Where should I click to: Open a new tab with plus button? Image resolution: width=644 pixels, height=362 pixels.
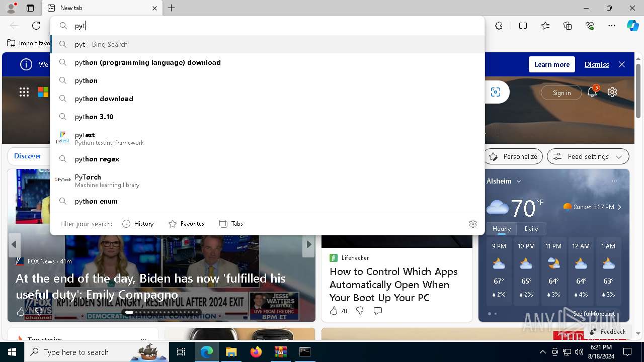172,8
